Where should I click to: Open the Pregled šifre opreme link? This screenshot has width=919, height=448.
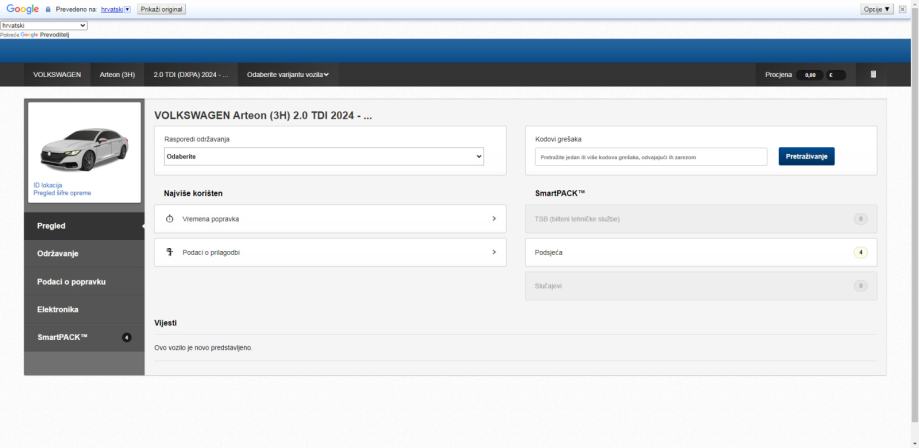[x=62, y=193]
